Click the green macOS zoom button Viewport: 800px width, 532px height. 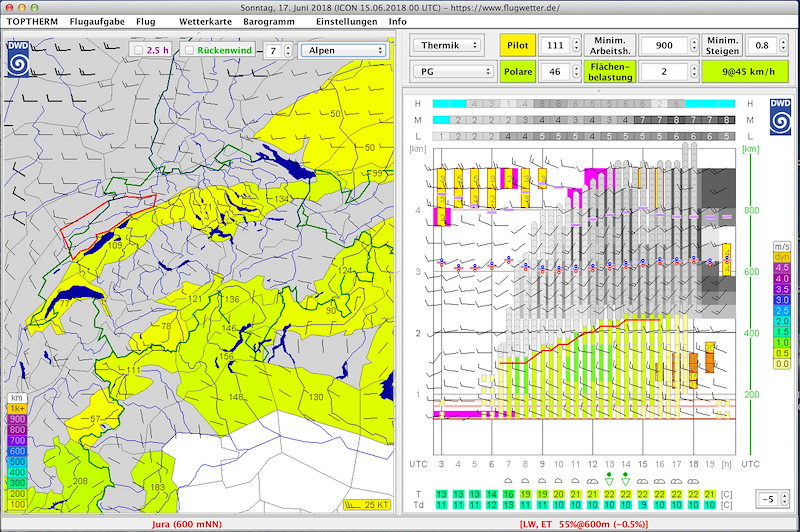pyautogui.click(x=34, y=8)
